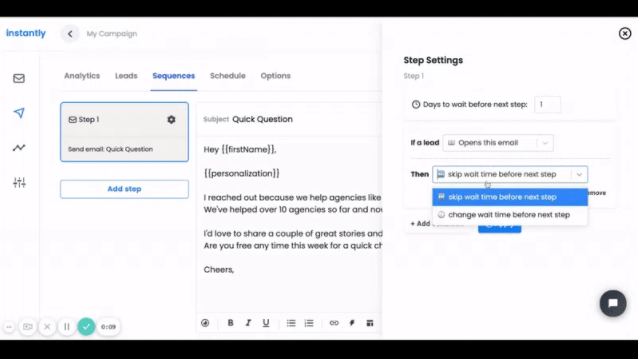Switch to the Leads tab

[x=126, y=76]
